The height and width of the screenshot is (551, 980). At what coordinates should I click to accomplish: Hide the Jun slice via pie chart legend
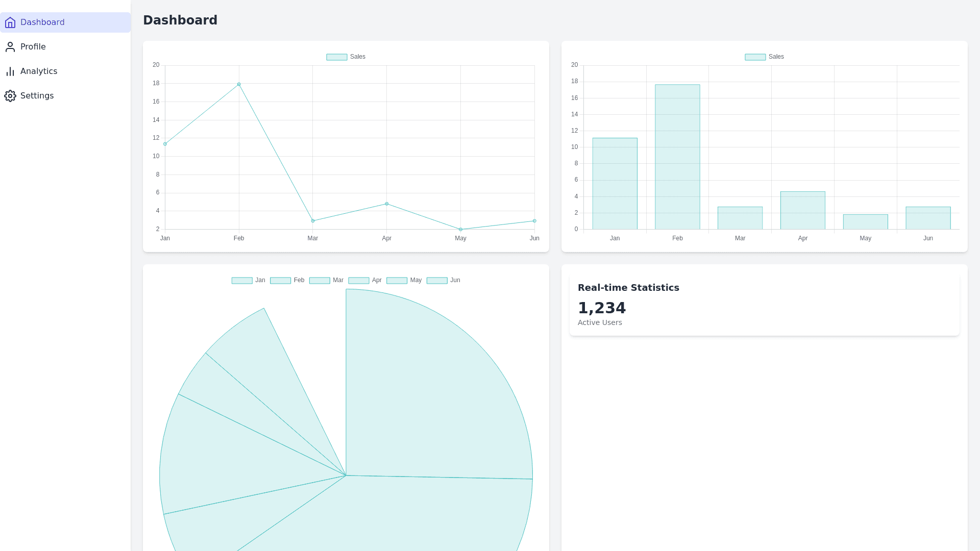[x=443, y=280]
